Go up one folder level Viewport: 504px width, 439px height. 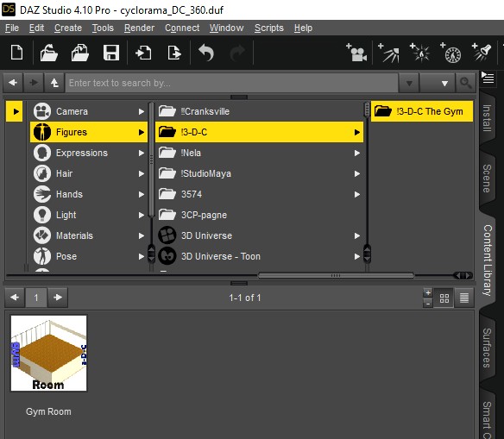click(54, 83)
